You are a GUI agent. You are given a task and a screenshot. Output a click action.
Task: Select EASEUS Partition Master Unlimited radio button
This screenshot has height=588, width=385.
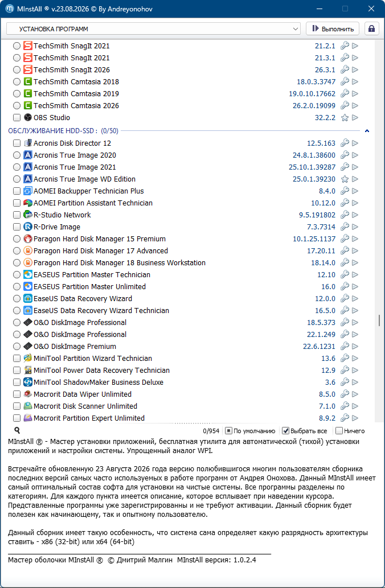17,287
